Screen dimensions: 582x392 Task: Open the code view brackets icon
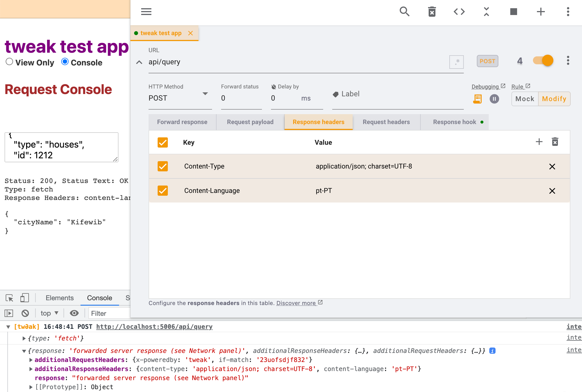tap(459, 12)
